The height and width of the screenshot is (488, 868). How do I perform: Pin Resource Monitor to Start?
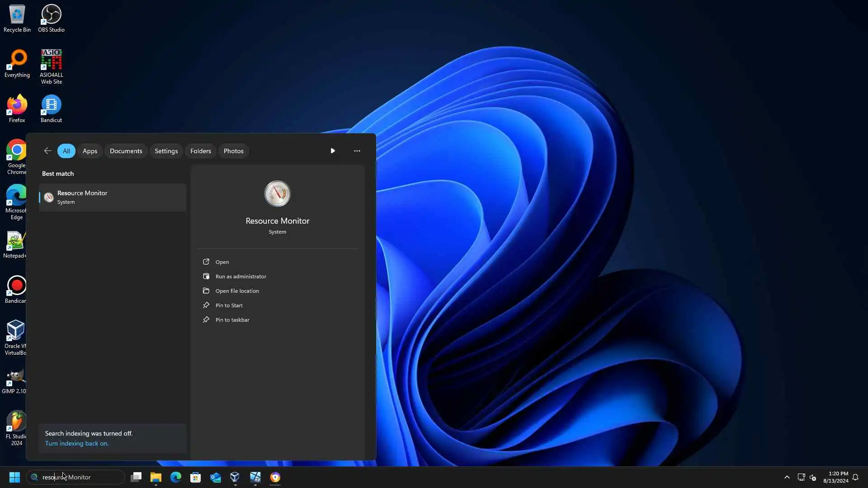(x=229, y=305)
